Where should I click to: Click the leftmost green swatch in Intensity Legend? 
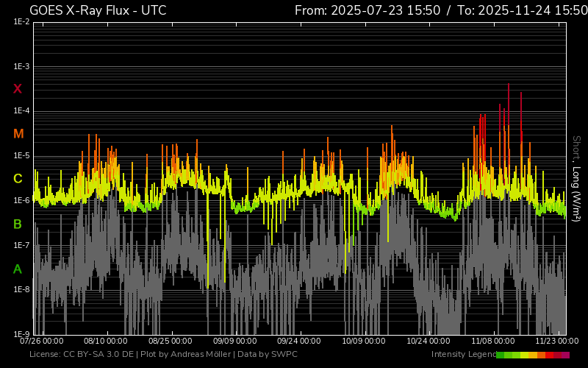500,355
